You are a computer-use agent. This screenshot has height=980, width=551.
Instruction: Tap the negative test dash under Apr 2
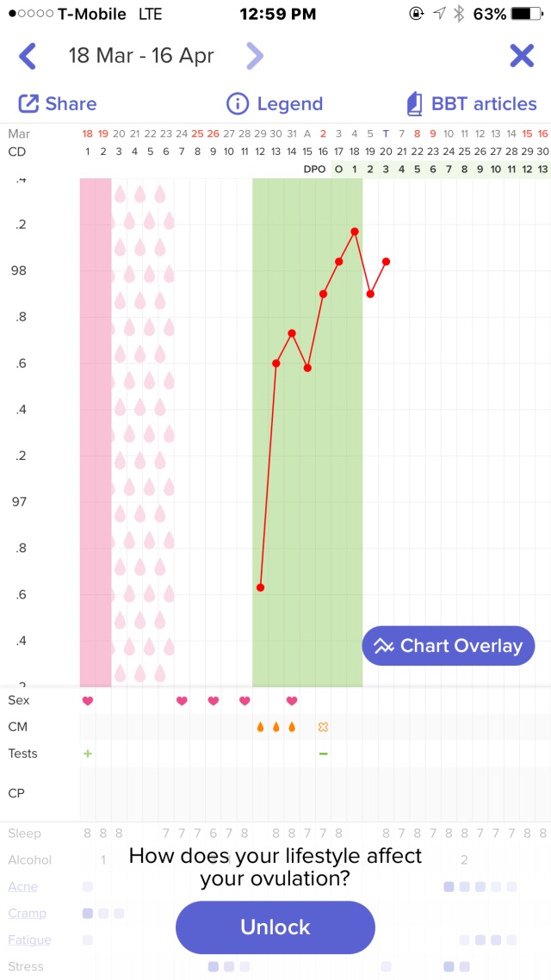pos(324,753)
